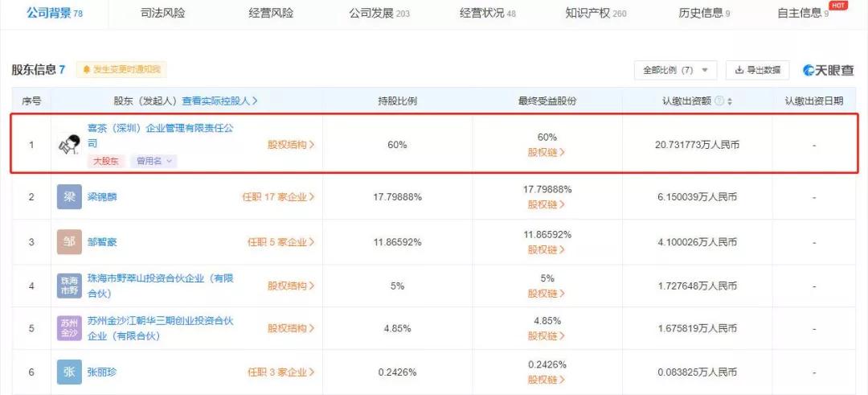Click the 喜茶 company logo avatar
This screenshot has width=868, height=395.
[x=69, y=145]
